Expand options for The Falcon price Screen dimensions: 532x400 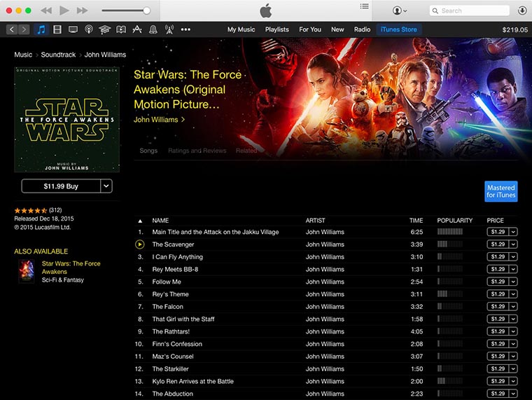(x=513, y=307)
